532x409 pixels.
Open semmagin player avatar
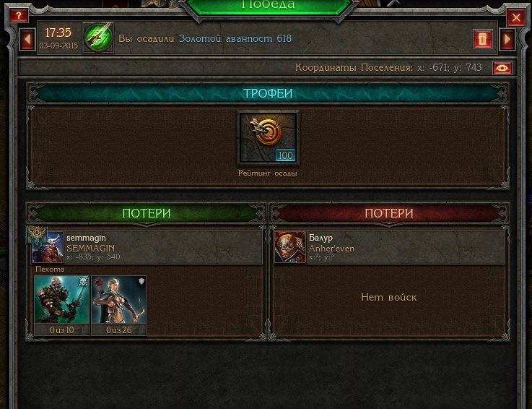click(x=48, y=247)
